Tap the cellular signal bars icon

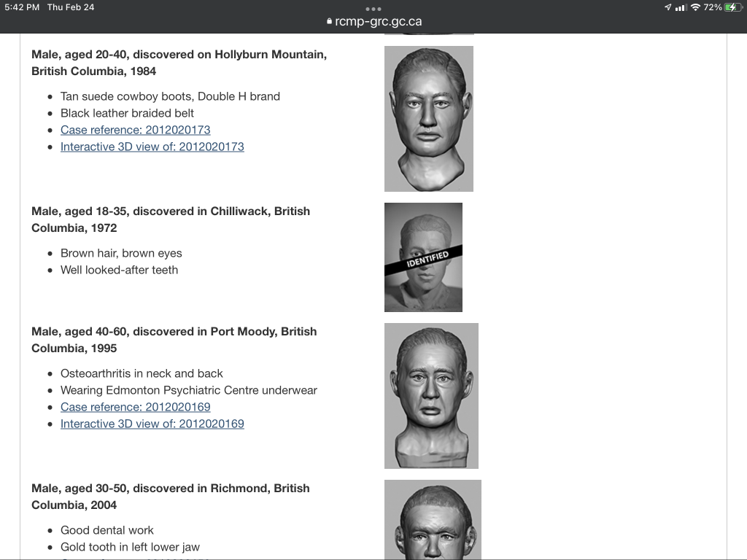(x=681, y=7)
